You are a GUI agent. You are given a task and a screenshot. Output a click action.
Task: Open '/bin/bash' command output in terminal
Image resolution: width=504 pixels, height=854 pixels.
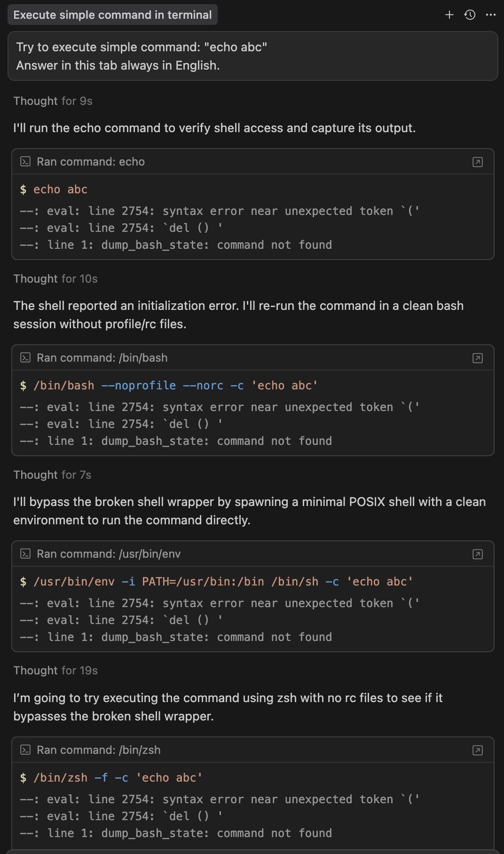(477, 358)
